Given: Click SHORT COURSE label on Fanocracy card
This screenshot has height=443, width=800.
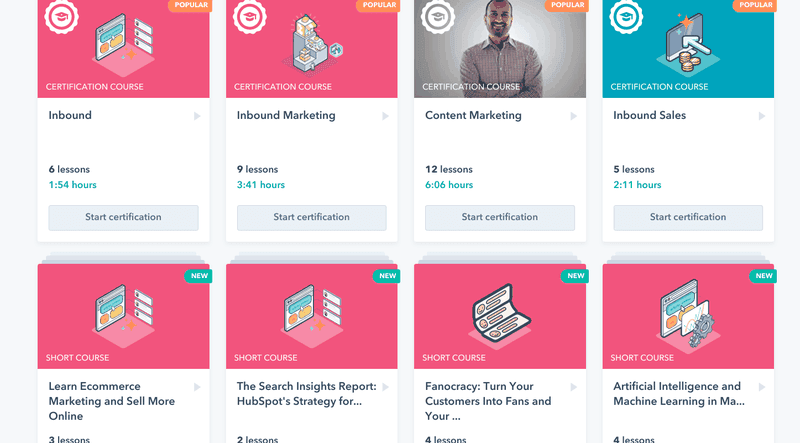Looking at the screenshot, I should (x=454, y=358).
